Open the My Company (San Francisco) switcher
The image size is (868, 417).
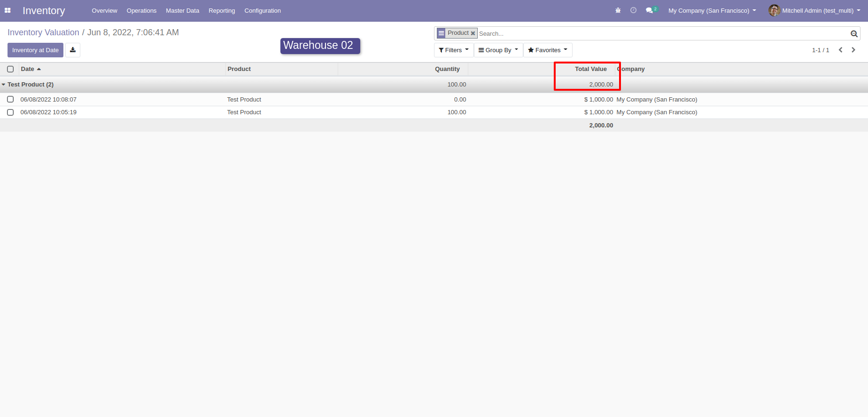(x=712, y=10)
